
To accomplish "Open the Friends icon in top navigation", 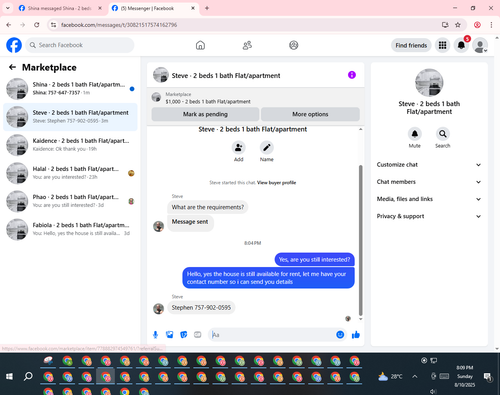I will point(247,45).
